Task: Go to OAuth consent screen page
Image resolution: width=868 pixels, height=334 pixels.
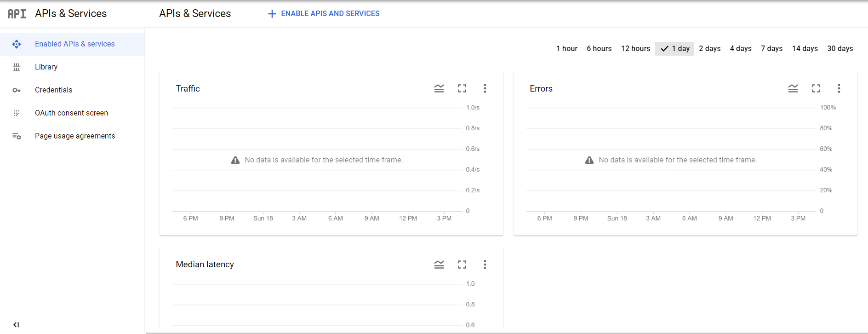Action: pos(71,113)
